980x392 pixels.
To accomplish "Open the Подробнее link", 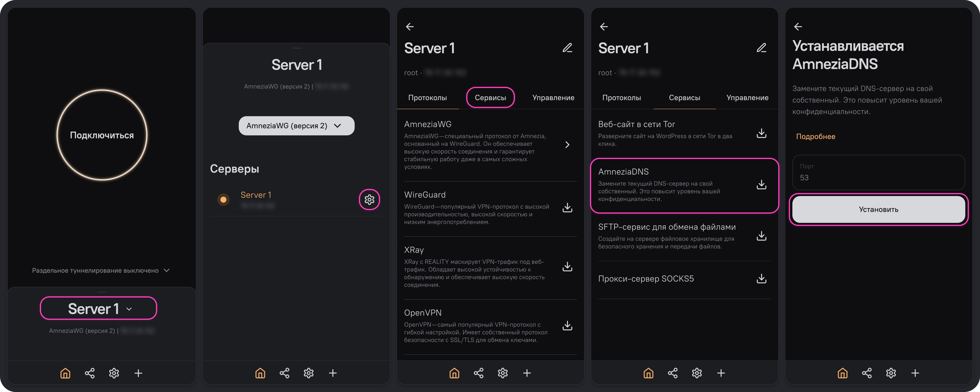I will 816,137.
